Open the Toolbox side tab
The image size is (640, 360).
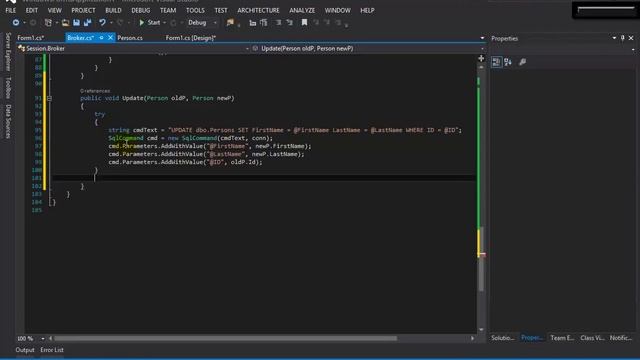pos(8,87)
